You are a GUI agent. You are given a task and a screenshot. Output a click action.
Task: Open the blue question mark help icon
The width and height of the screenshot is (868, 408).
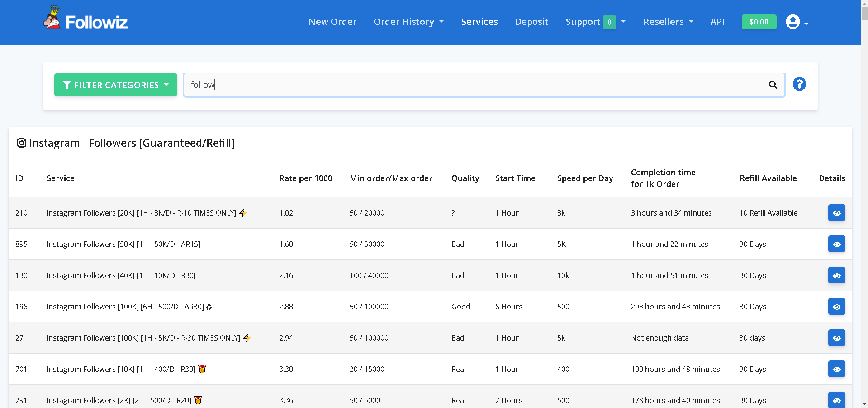(x=799, y=84)
